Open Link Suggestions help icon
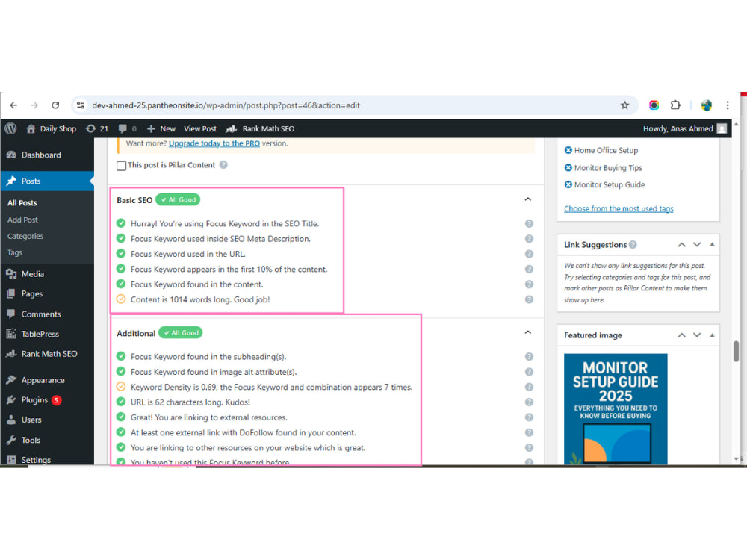747x560 pixels. click(633, 245)
